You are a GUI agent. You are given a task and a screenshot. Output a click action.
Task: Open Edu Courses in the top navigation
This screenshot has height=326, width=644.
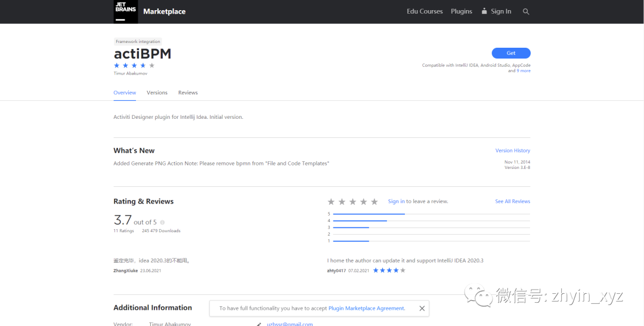coord(425,11)
